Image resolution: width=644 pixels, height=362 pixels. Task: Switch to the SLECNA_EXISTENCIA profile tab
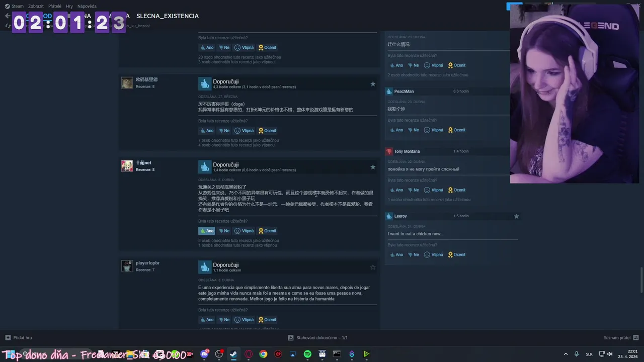(168, 16)
